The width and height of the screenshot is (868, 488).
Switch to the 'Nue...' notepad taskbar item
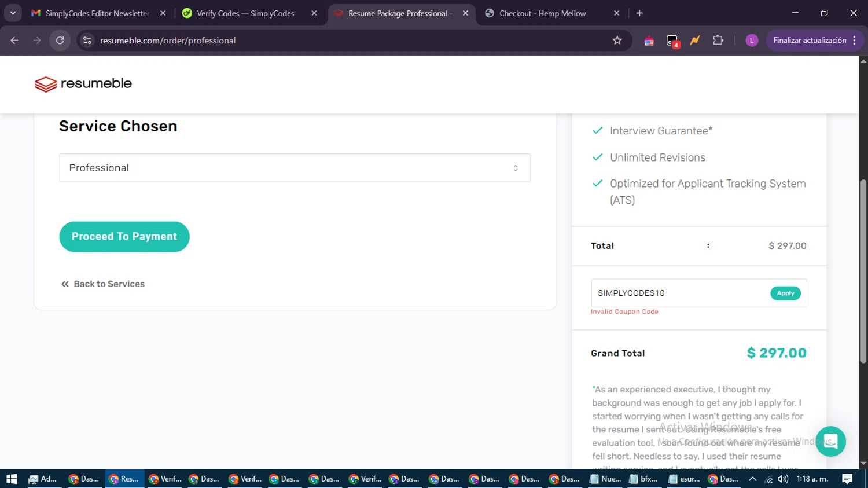click(x=605, y=479)
